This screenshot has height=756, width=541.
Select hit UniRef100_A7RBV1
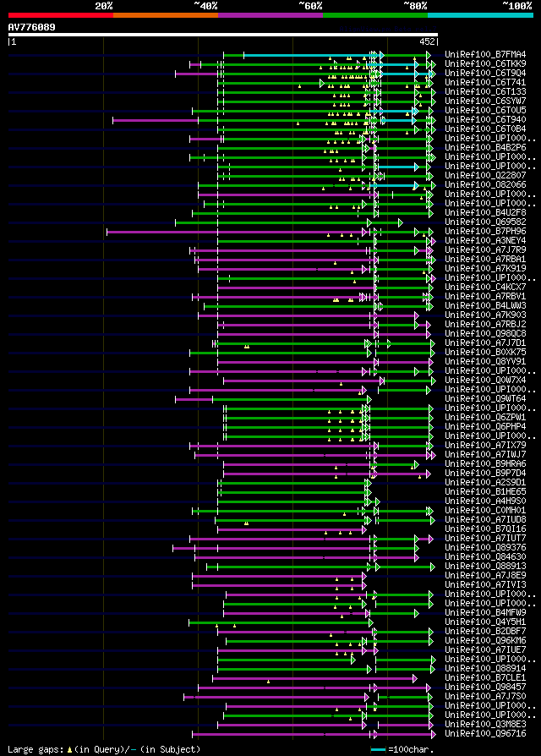pyautogui.click(x=485, y=297)
